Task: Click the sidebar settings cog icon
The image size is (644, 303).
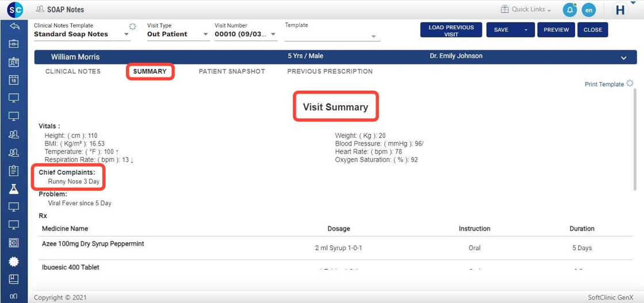Action: coord(14,261)
